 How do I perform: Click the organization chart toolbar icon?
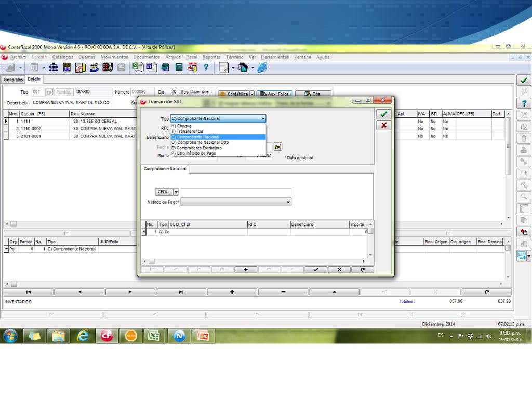[x=54, y=68]
